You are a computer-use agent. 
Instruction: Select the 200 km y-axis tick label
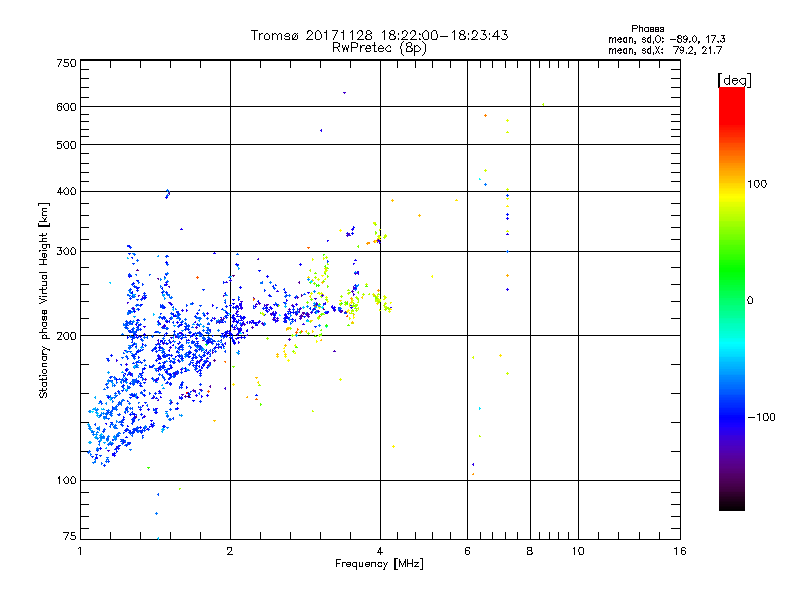click(65, 336)
